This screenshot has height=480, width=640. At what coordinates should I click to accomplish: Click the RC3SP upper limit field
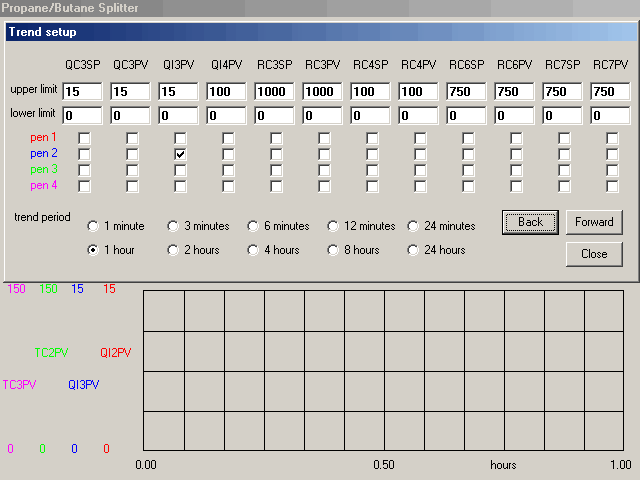(275, 91)
